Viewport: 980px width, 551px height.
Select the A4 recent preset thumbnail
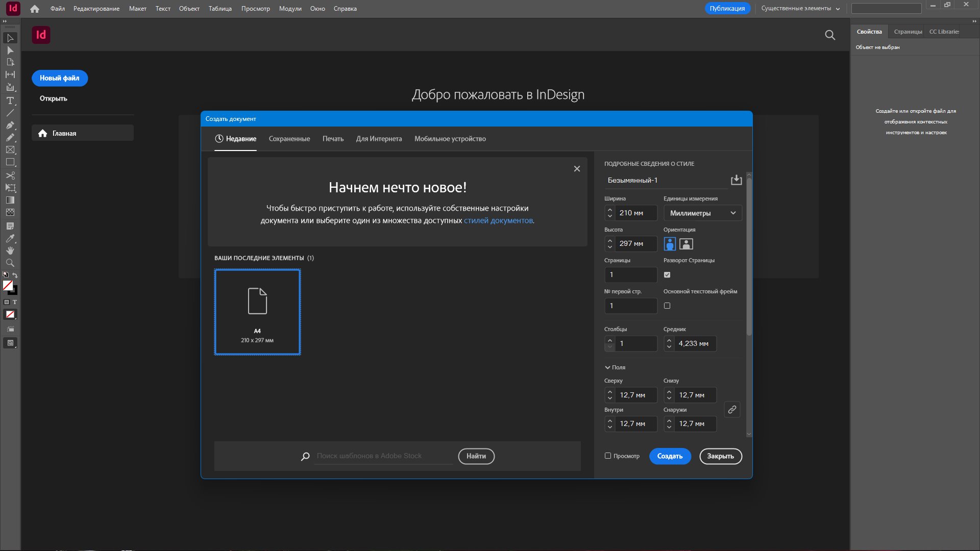coord(257,312)
